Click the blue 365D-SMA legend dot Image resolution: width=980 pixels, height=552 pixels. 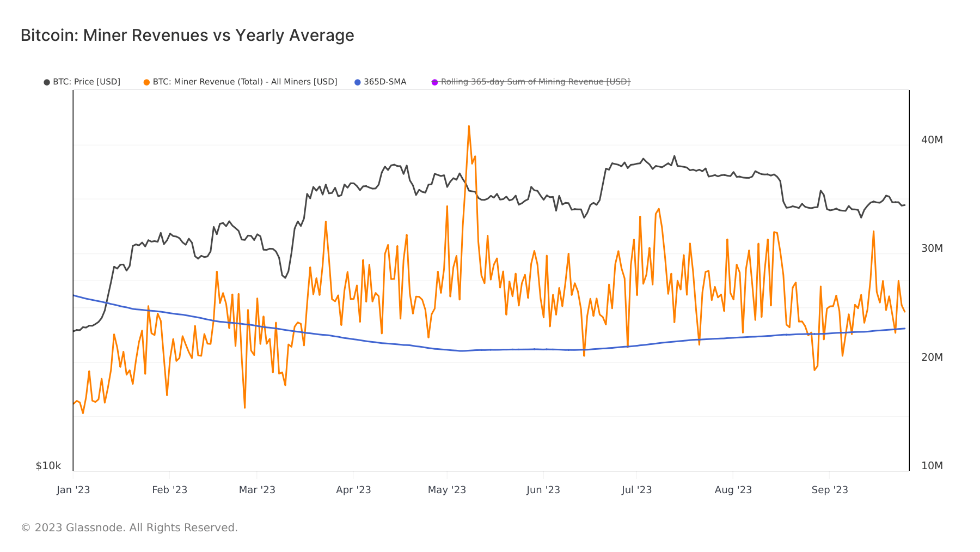358,82
